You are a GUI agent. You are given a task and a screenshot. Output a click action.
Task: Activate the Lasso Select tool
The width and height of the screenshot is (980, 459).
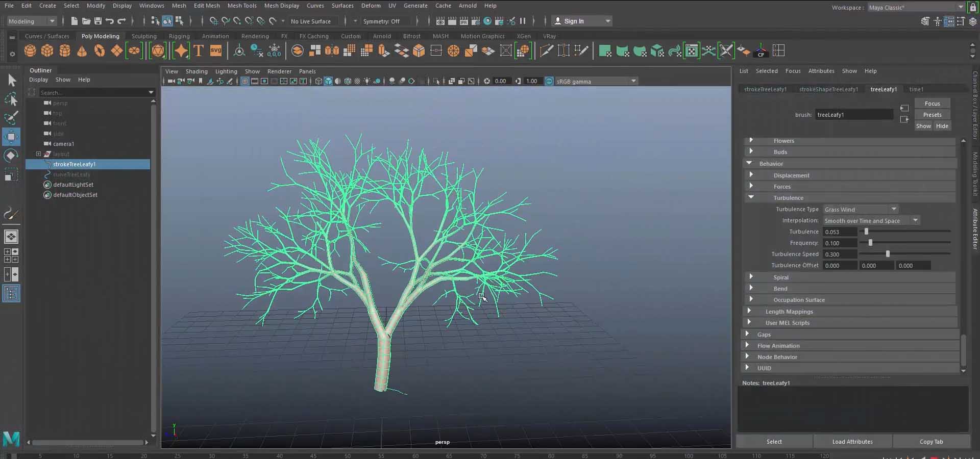(11, 99)
